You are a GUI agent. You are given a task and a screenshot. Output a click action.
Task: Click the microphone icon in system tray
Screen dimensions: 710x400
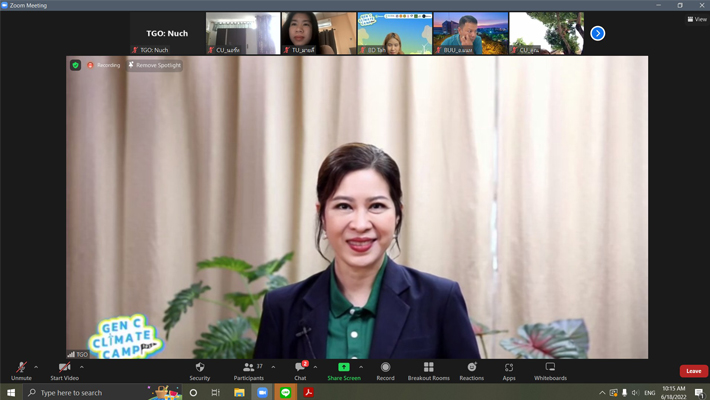tap(624, 393)
